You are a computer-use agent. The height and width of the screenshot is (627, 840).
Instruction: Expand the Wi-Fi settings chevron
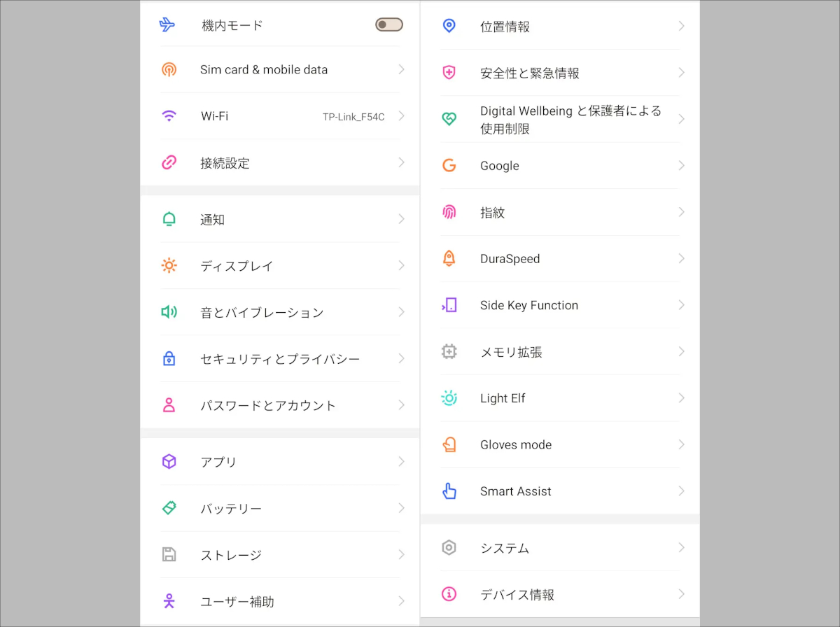point(400,116)
